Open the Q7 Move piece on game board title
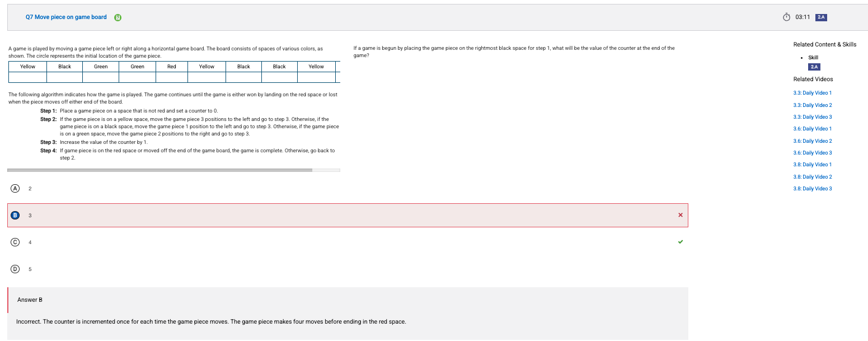 point(66,17)
